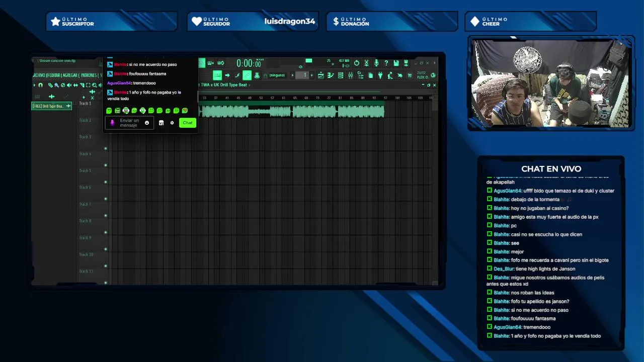This screenshot has width=644, height=362.
Task: Open the AGREGAR menu
Action: point(70,75)
